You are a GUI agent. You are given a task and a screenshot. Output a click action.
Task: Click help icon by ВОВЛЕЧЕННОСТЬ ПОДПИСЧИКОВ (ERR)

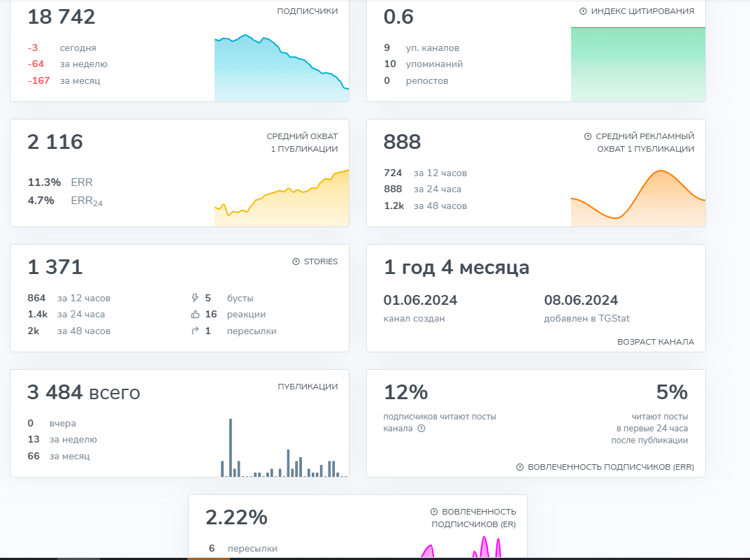click(520, 467)
